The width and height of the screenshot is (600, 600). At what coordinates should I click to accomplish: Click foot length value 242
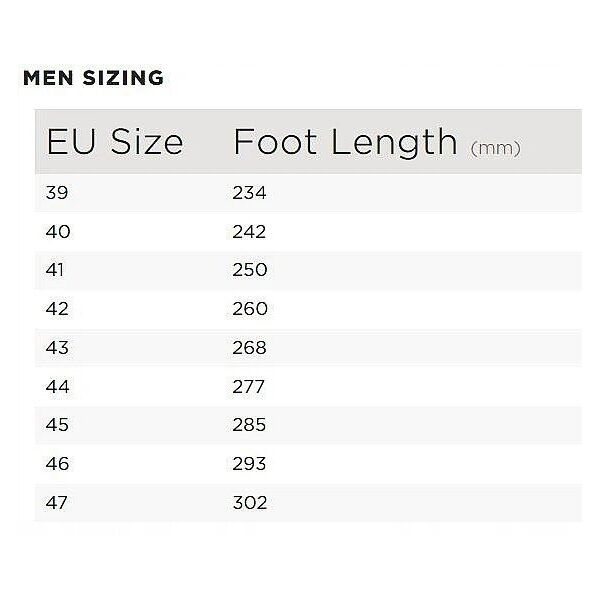click(249, 232)
